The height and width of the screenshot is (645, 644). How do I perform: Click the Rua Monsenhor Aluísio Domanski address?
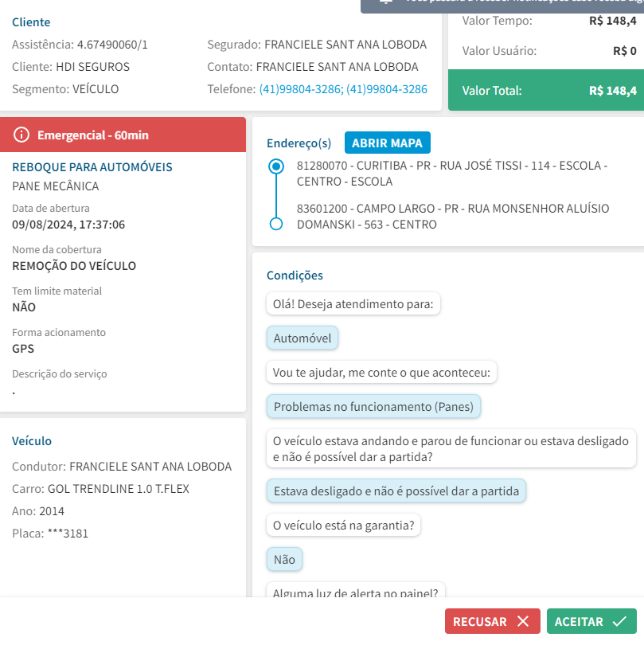(x=452, y=217)
